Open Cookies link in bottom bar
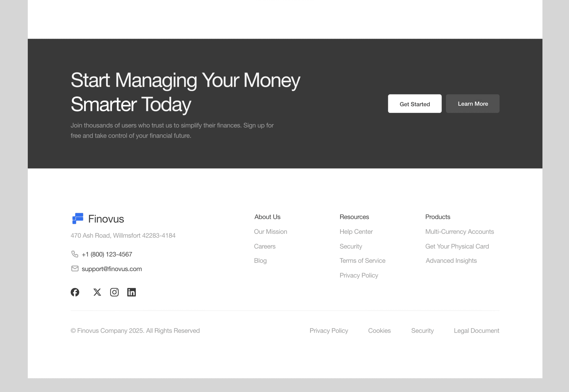Image resolution: width=569 pixels, height=392 pixels. [x=379, y=331]
